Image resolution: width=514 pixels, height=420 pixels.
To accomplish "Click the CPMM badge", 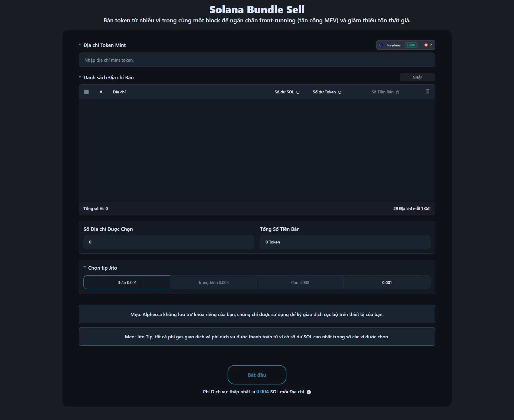I will (411, 45).
